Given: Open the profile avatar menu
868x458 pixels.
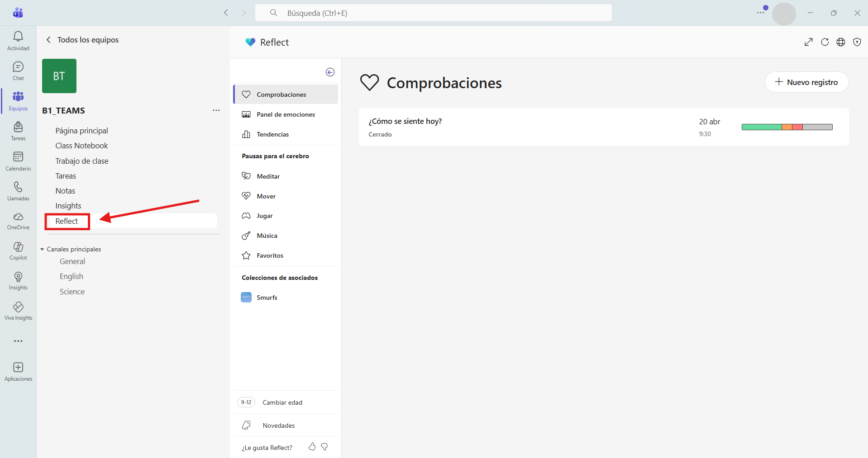Looking at the screenshot, I should pyautogui.click(x=784, y=14).
